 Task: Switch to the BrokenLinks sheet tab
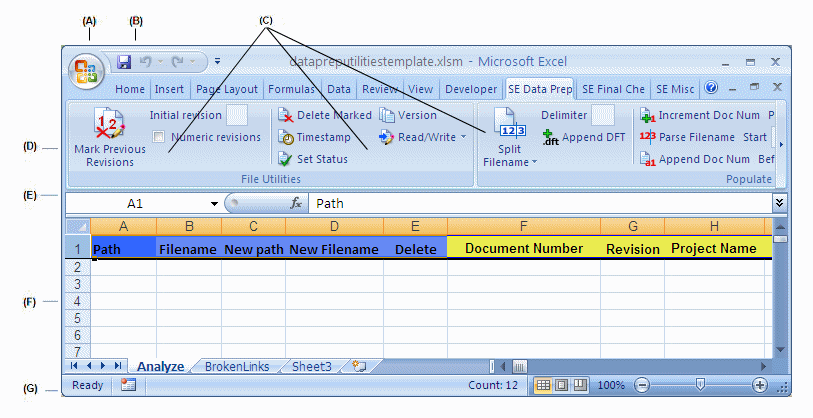(237, 367)
